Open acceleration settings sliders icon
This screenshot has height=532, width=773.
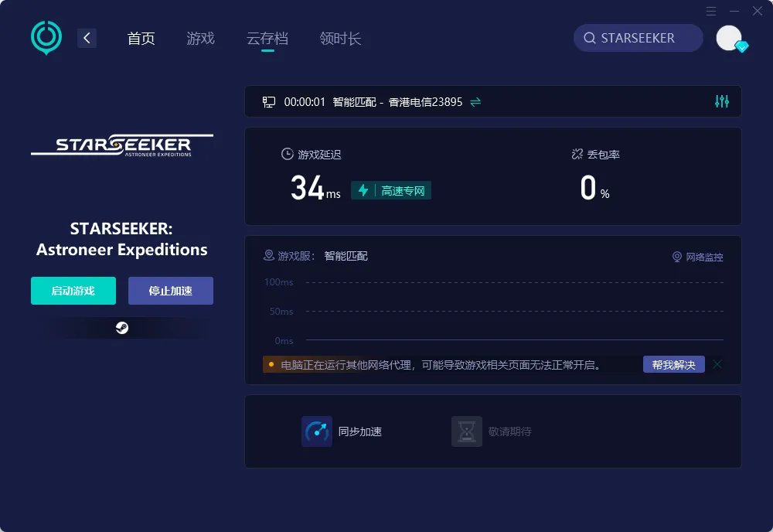(x=722, y=101)
